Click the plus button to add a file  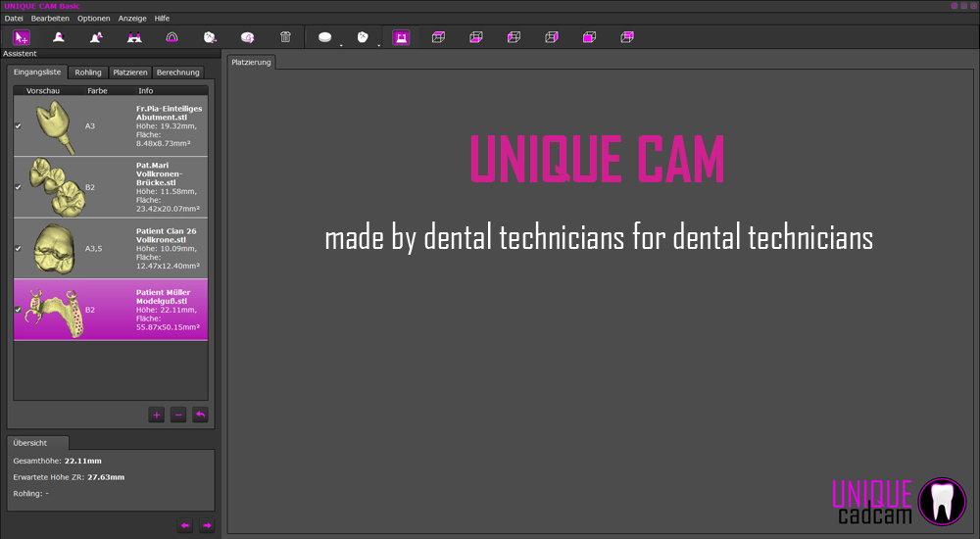pos(156,415)
